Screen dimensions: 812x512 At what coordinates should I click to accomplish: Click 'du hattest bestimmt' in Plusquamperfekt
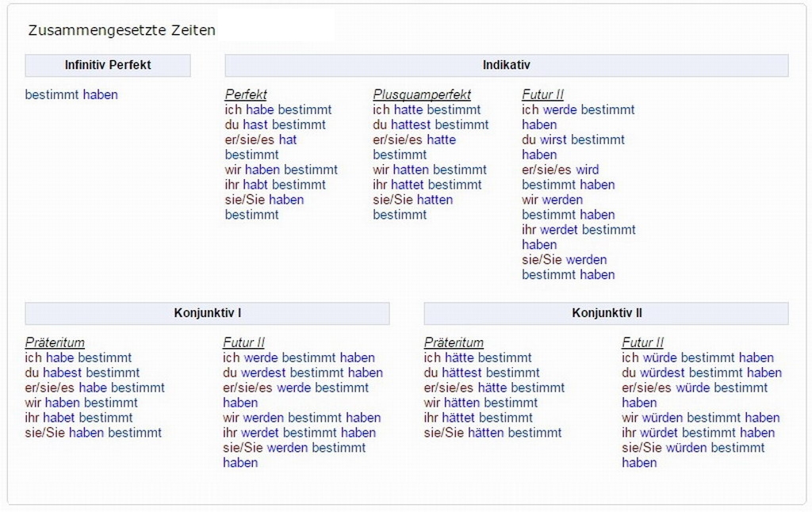point(431,125)
